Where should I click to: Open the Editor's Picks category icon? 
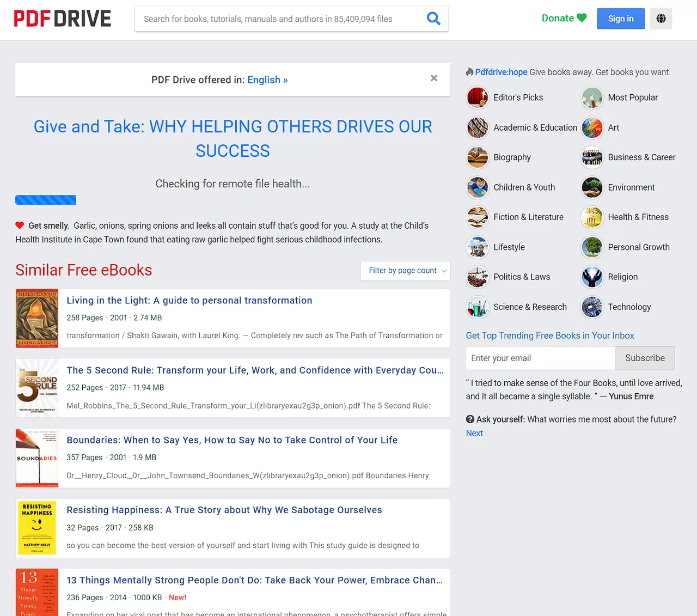tap(478, 97)
